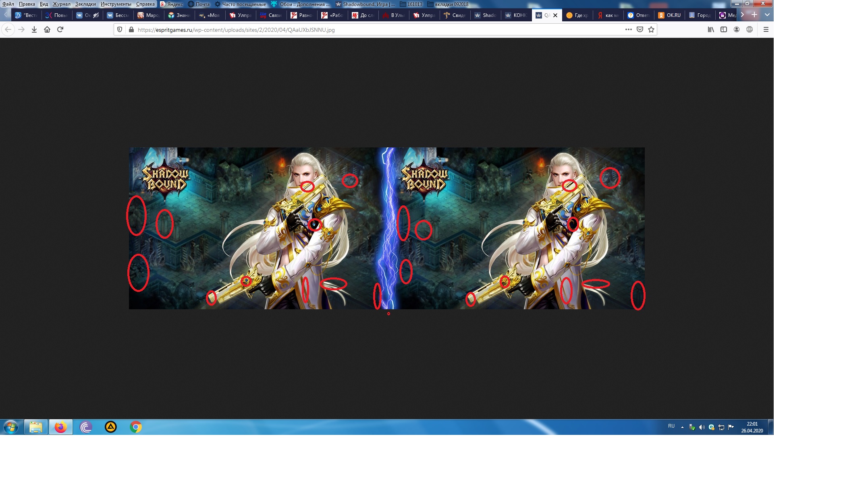Save page to Pocket

[x=640, y=29]
